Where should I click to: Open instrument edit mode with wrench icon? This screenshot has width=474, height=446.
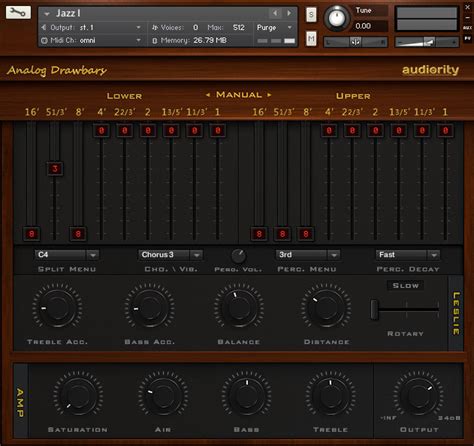(x=18, y=13)
